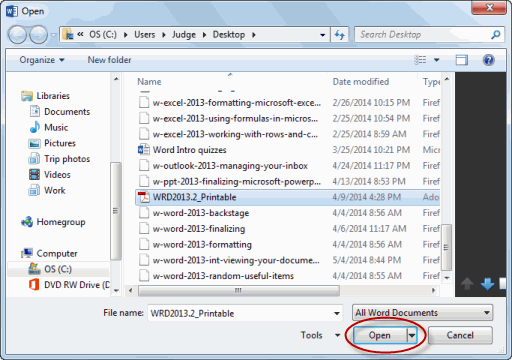Open recent locations dropdown beside Forward arrow
The height and width of the screenshot is (360, 512).
tap(53, 35)
